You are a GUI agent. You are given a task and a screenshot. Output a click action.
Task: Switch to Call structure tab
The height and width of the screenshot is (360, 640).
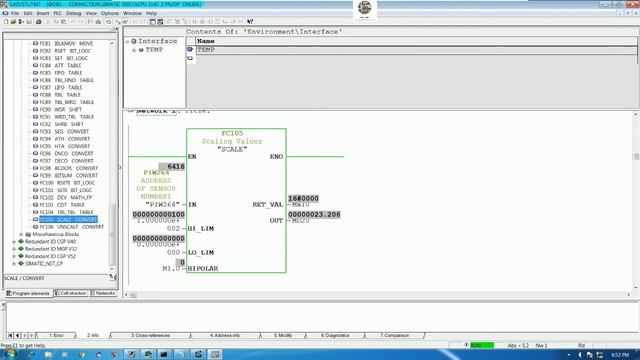(70, 293)
